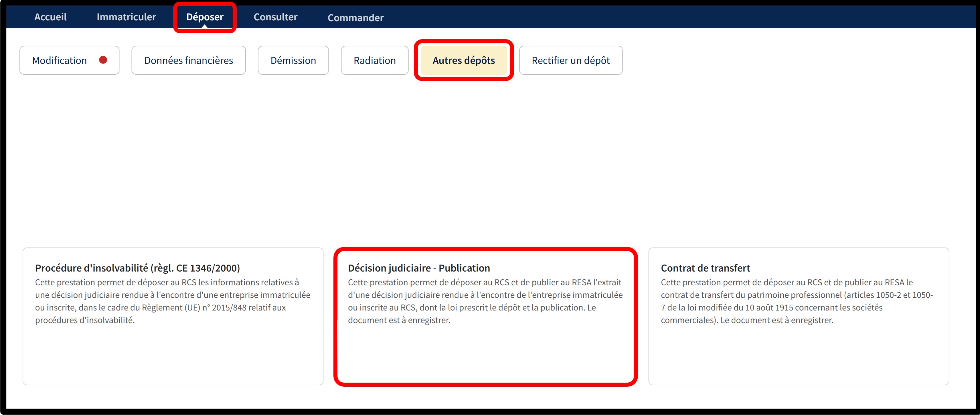Open the Accueil navigation item
This screenshot has height=415, width=980.
[50, 17]
